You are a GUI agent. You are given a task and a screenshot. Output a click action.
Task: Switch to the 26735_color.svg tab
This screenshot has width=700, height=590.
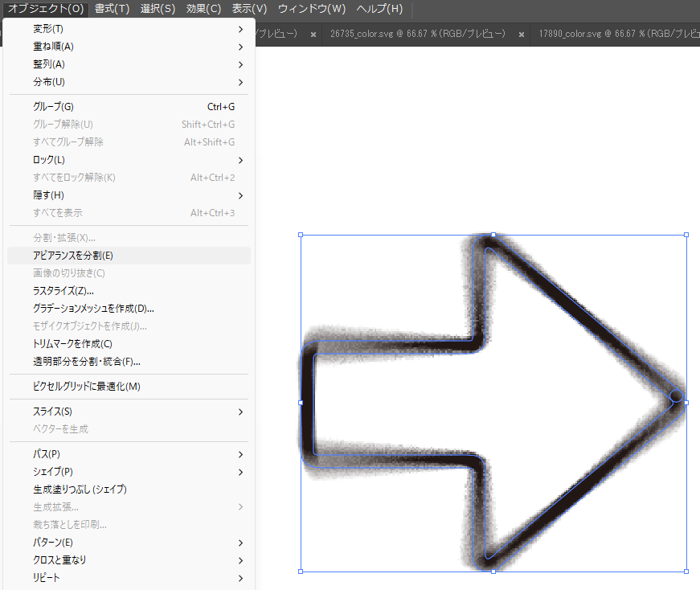click(x=417, y=34)
